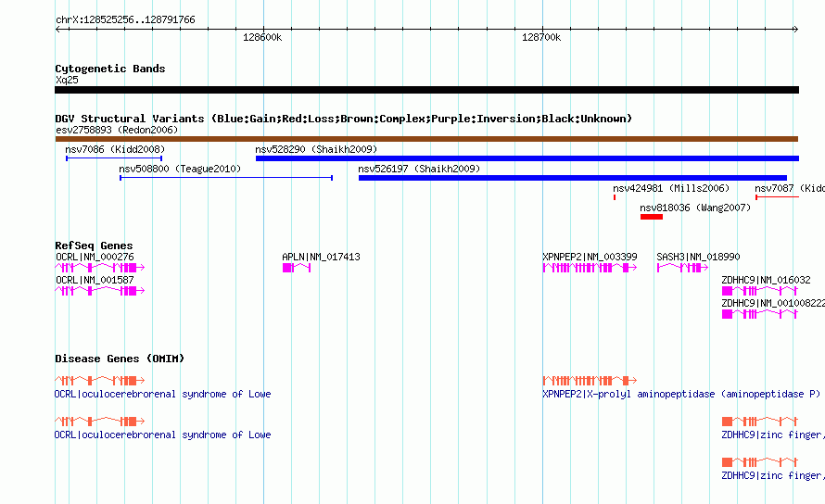Select the nsv7086 Kidd2008 variant span
Image resolution: width=825 pixels, height=504 pixels.
click(x=114, y=158)
